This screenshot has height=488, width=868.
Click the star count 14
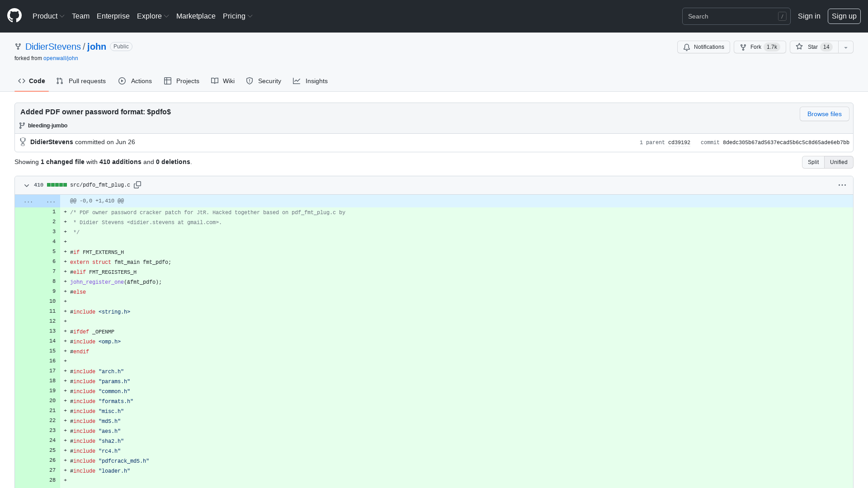click(826, 47)
